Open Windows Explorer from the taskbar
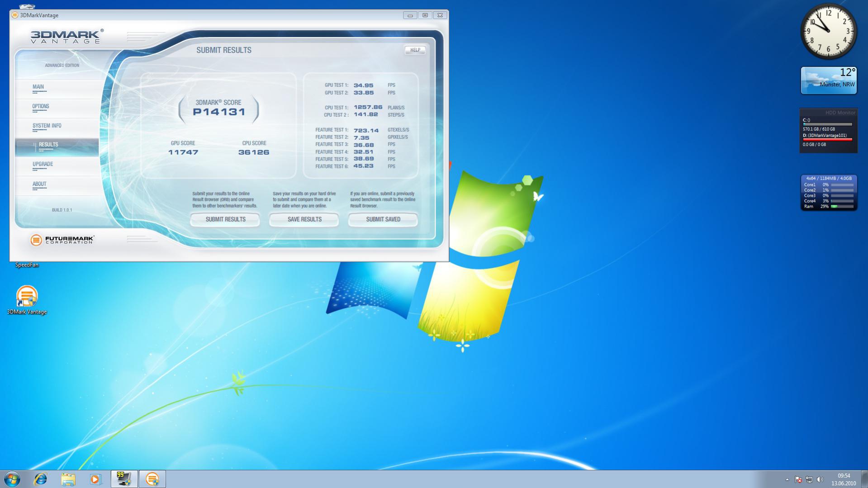868x488 pixels. click(x=68, y=479)
